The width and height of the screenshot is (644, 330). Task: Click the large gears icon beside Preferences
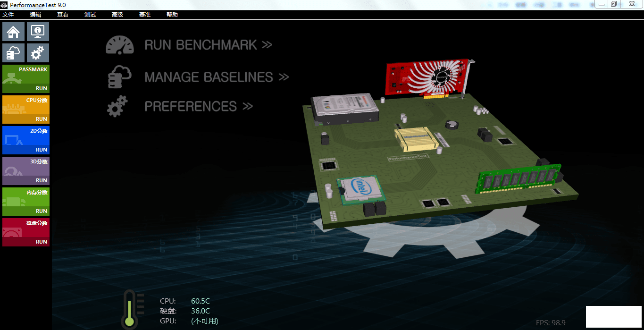click(x=117, y=106)
